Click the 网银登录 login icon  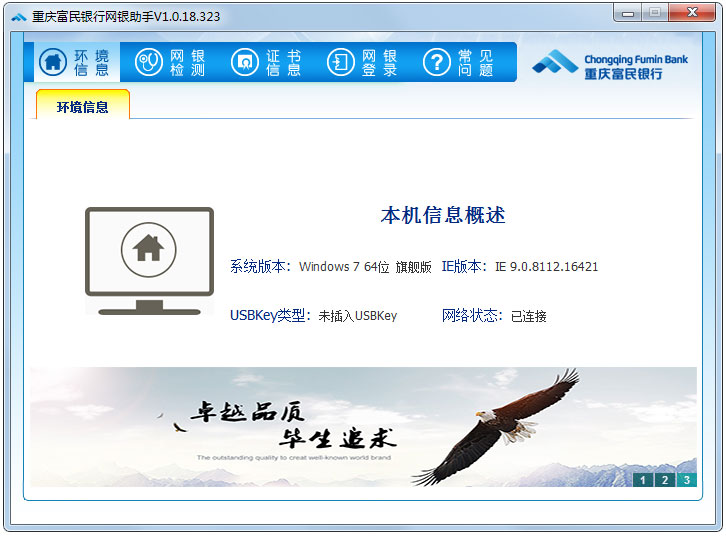(x=341, y=62)
